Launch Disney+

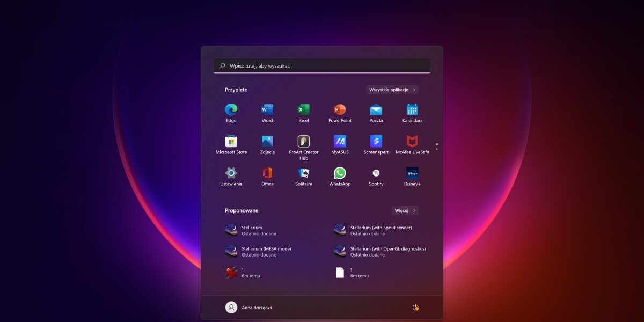pos(412,176)
